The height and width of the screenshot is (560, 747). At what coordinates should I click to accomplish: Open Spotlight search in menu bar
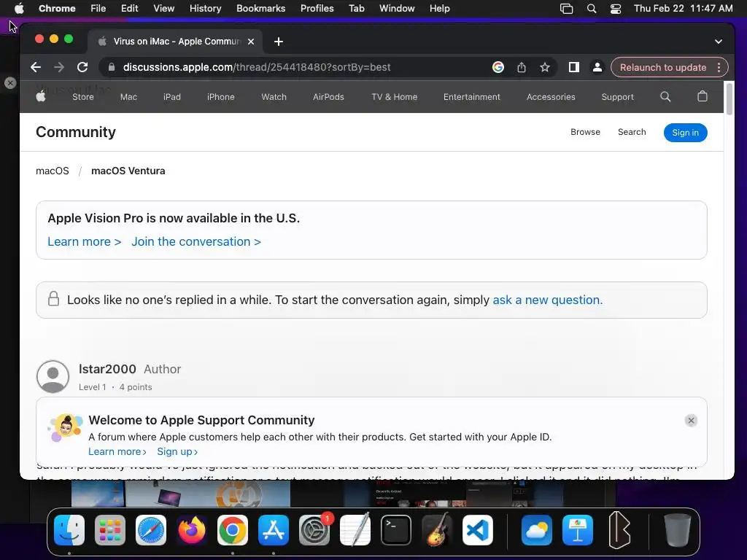tap(591, 9)
